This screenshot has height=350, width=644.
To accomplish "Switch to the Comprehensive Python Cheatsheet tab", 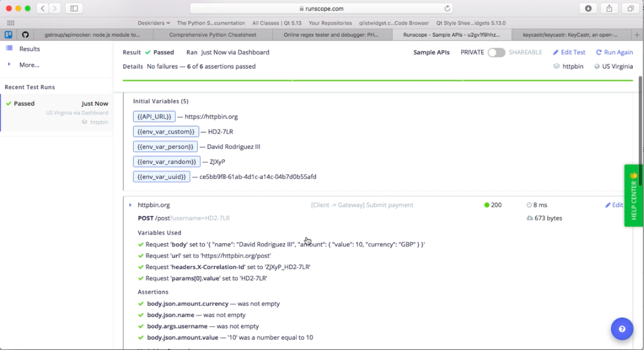I will tap(212, 35).
